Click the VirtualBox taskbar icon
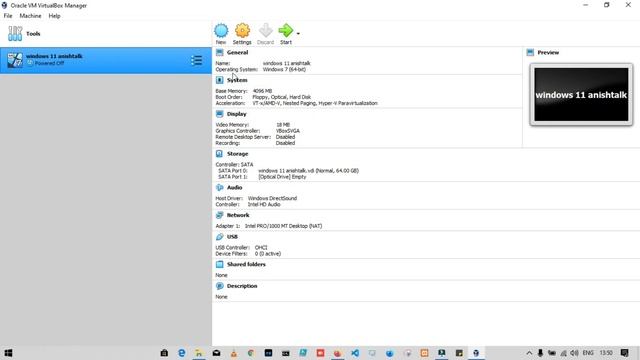This screenshot has height=360, width=640. (x=476, y=353)
